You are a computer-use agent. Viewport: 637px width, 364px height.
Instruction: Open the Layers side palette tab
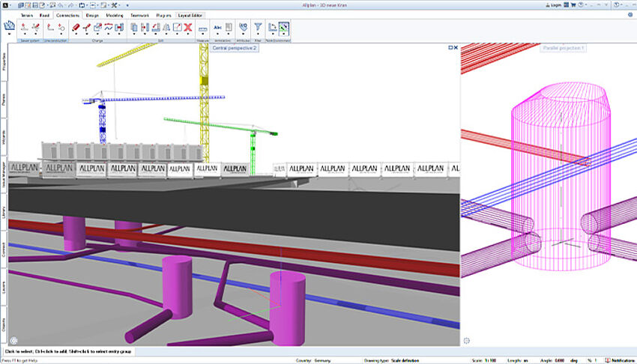[x=4, y=289]
